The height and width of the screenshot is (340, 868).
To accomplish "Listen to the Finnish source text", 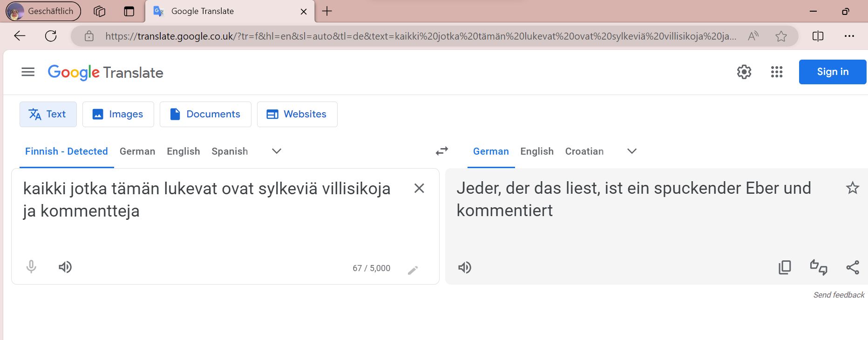I will (x=65, y=267).
